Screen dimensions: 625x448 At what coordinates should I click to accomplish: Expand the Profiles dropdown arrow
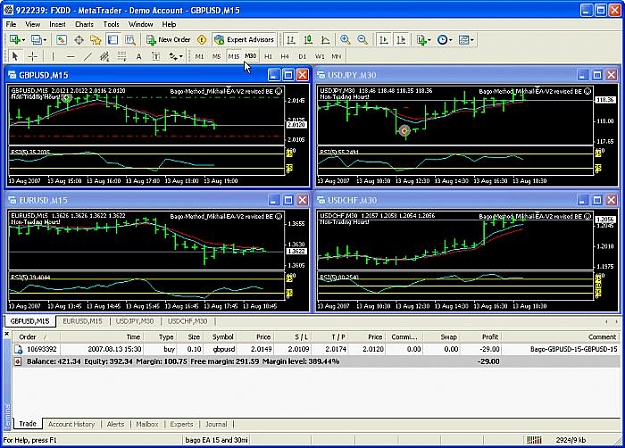point(45,40)
